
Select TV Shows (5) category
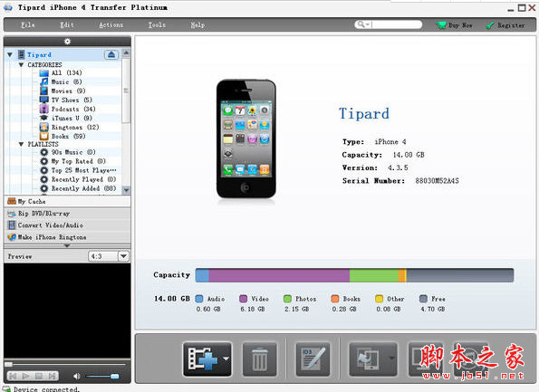[x=65, y=100]
